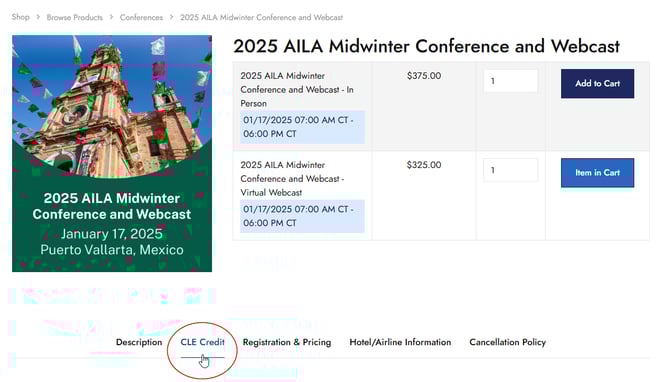The height and width of the screenshot is (382, 670).
Task: Click the chevron after Conferences breadcrumb
Action: click(171, 17)
